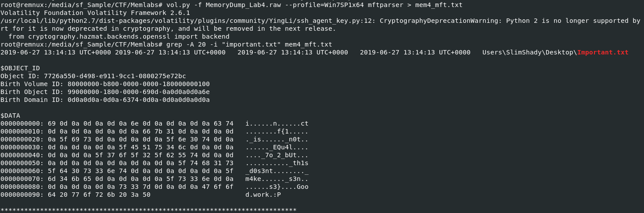
Task: Click the $OBJECT_ID header line
Action: [20, 68]
